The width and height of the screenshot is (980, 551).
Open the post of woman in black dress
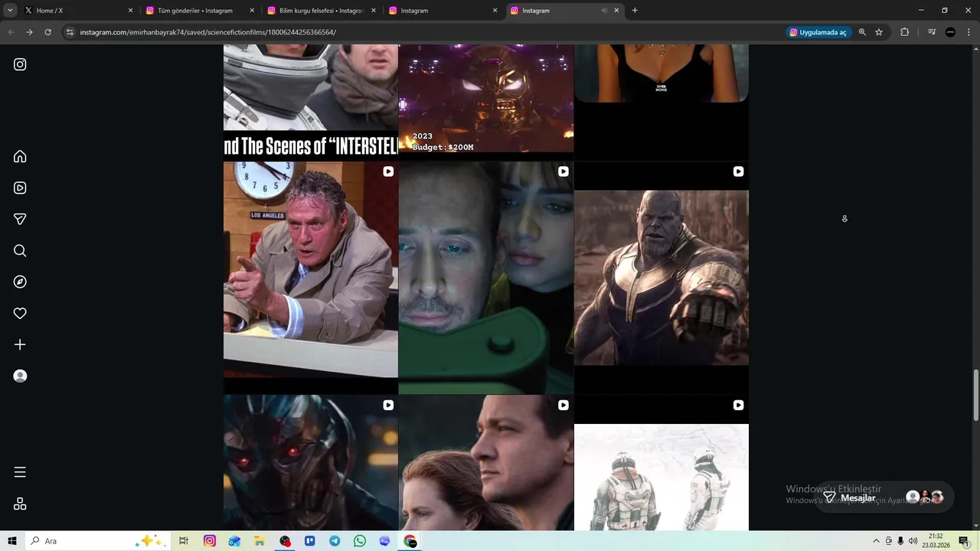coord(661,101)
